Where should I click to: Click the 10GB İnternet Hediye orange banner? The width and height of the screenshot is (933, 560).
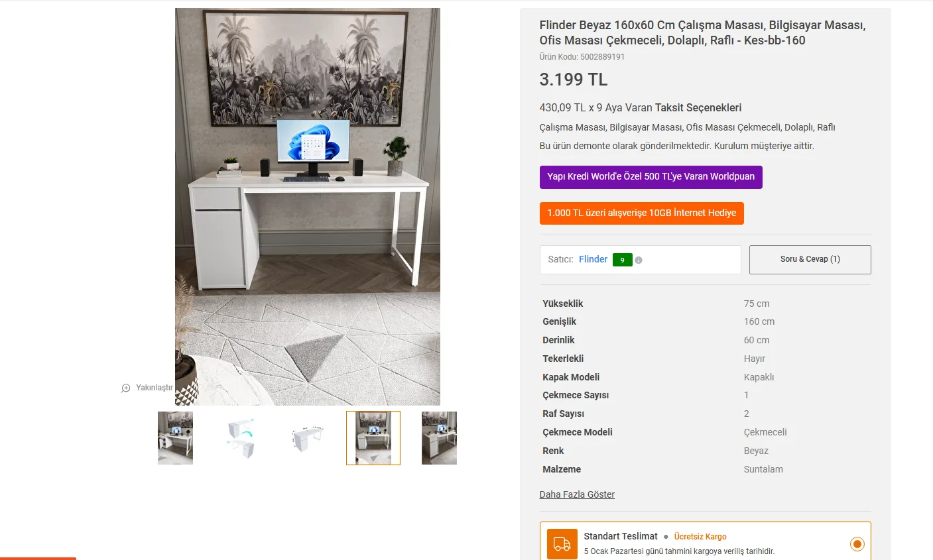(x=642, y=213)
